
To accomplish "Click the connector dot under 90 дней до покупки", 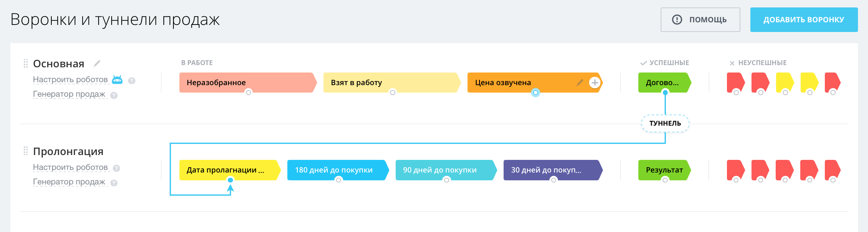I will click(447, 180).
